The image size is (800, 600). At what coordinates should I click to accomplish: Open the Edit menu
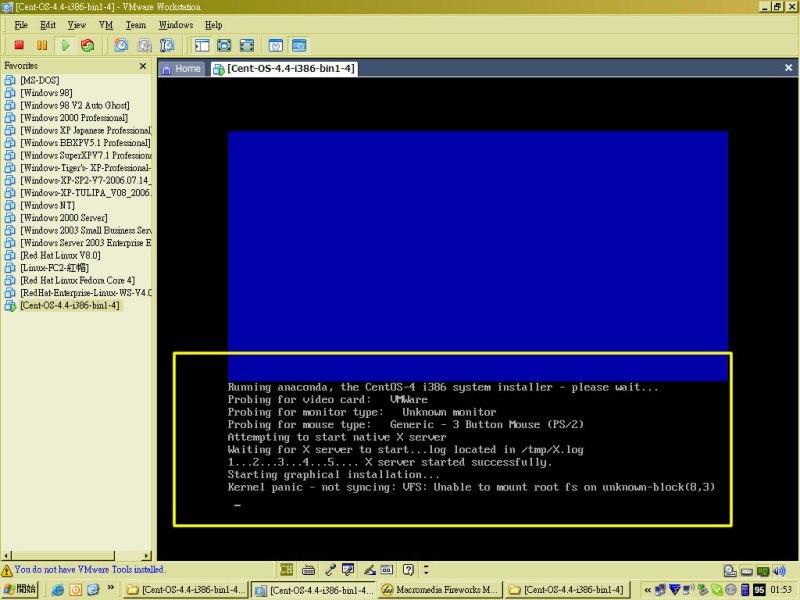[x=48, y=24]
